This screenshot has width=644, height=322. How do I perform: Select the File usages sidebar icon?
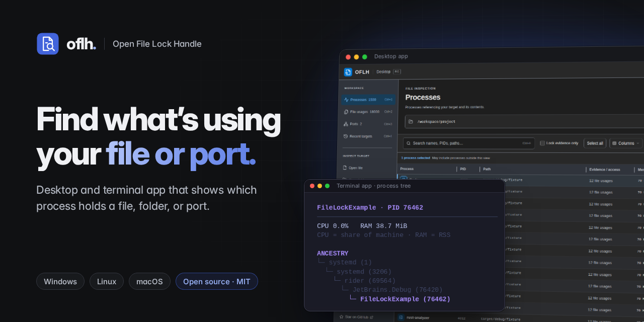coord(346,112)
